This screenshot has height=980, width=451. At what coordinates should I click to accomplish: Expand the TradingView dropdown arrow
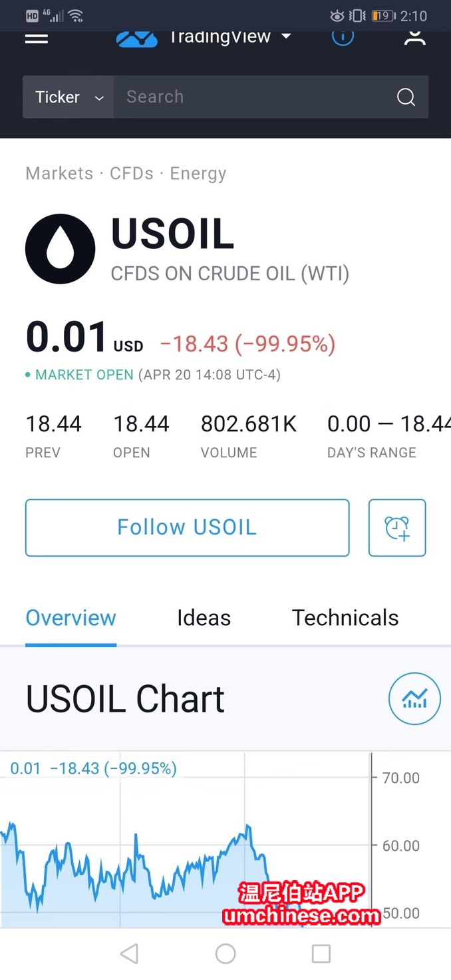pyautogui.click(x=286, y=36)
